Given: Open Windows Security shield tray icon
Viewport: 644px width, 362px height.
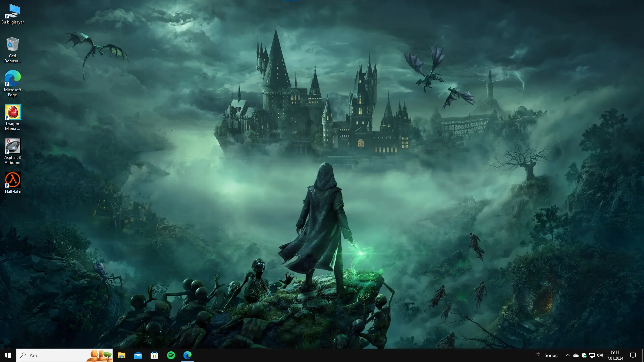Looking at the screenshot, I should click(x=584, y=355).
